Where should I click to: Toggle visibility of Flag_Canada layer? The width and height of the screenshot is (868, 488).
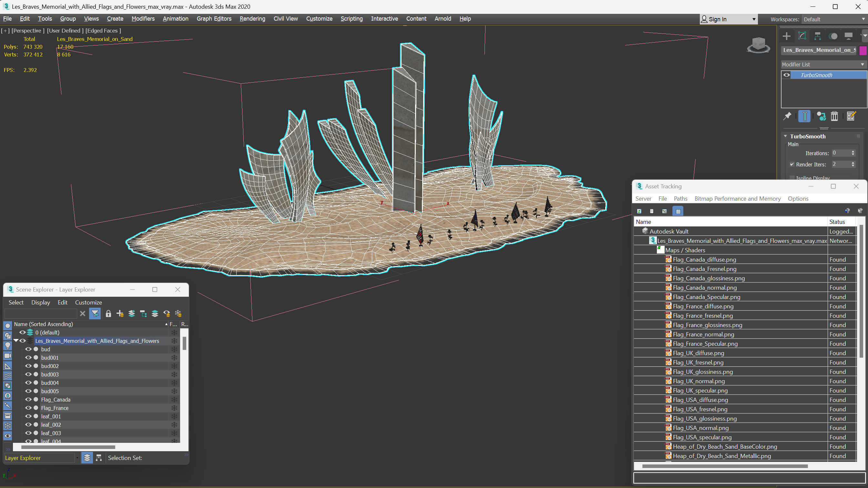click(27, 399)
